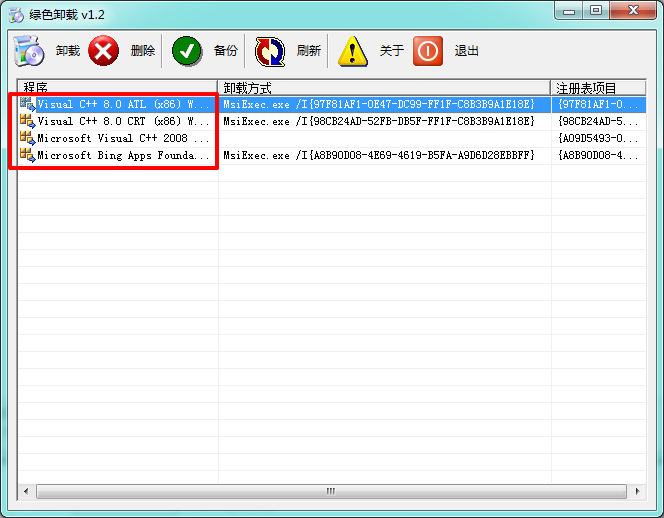Click the 卸载 toolbar label
This screenshot has width=664, height=518.
pos(68,51)
